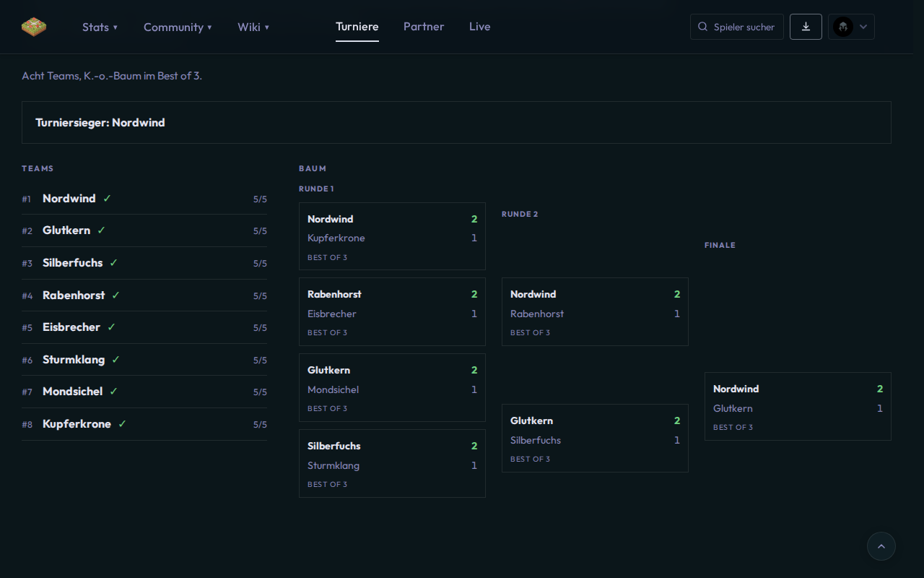The height and width of the screenshot is (578, 924).
Task: Click the RUNDE 2 heading
Action: coord(520,215)
